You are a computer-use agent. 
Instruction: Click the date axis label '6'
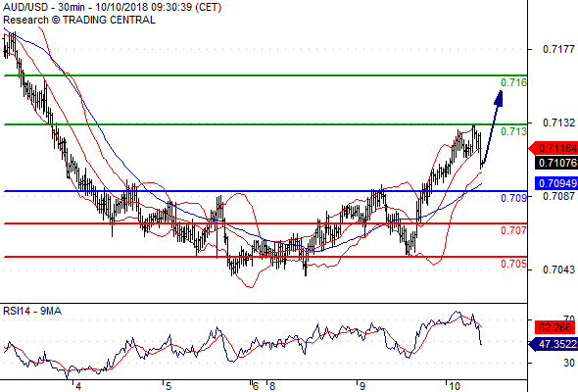(x=256, y=386)
